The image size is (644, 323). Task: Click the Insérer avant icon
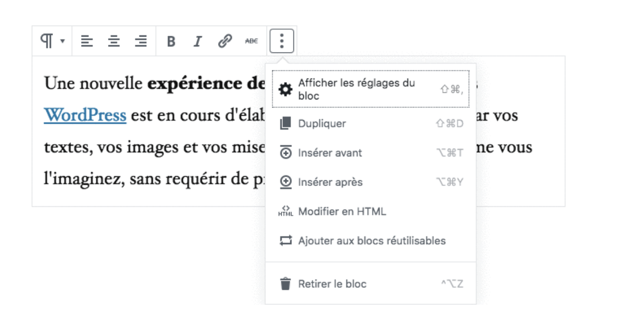pyautogui.click(x=286, y=153)
